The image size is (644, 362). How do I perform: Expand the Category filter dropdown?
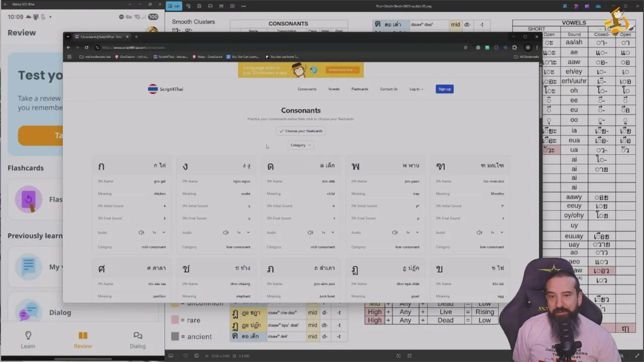pos(301,145)
